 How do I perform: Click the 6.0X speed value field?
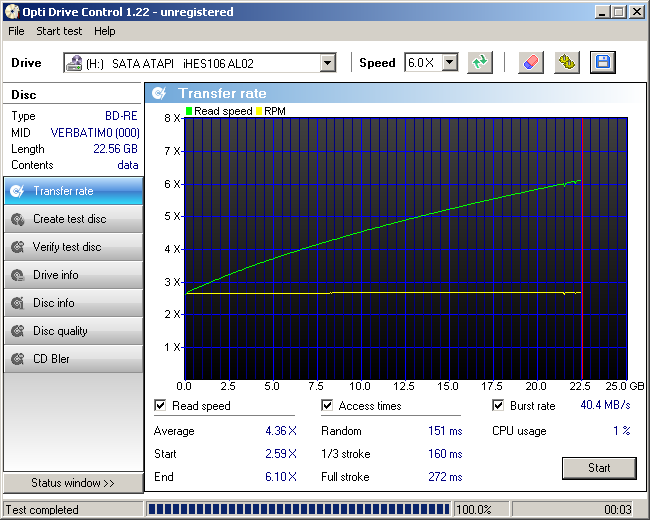click(423, 63)
